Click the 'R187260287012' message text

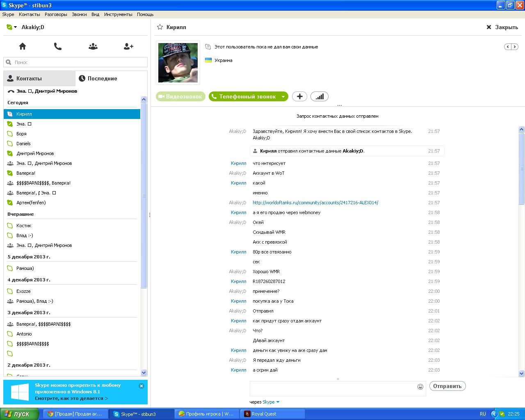[269, 281]
